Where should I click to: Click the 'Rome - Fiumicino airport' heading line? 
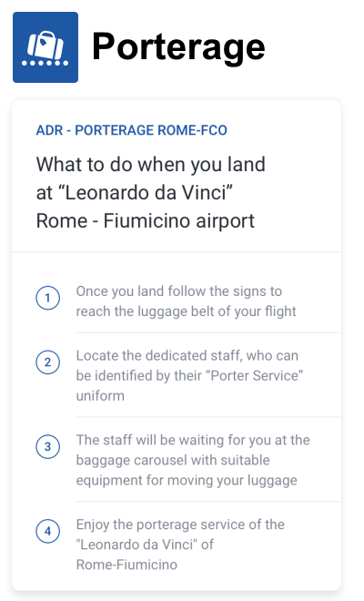click(146, 221)
